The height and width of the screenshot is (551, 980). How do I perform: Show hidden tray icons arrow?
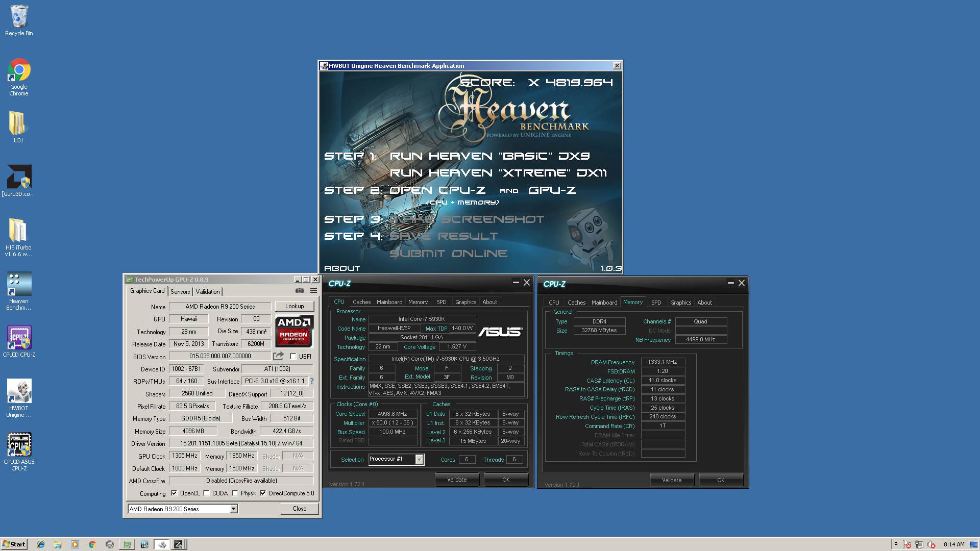(x=896, y=544)
